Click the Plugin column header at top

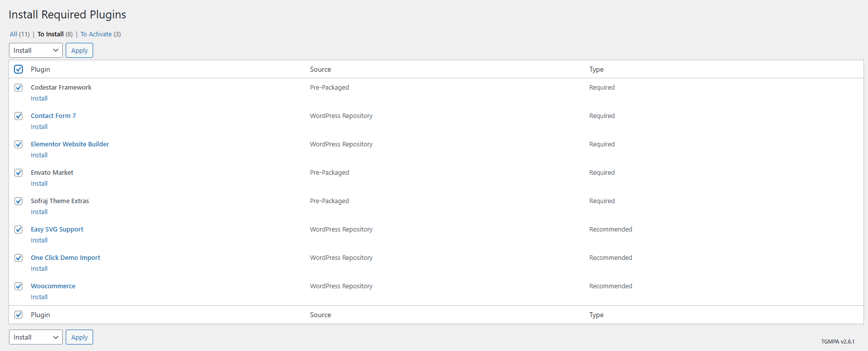point(40,69)
